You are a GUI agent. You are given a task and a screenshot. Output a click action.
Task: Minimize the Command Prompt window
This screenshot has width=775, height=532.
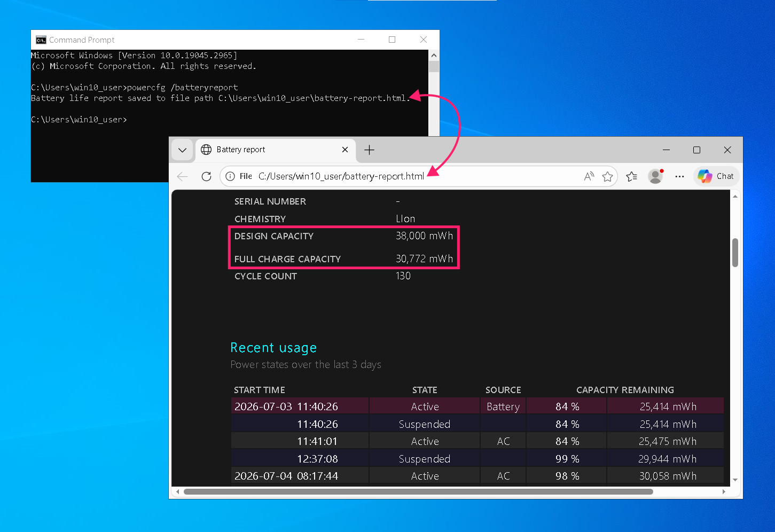click(x=361, y=40)
